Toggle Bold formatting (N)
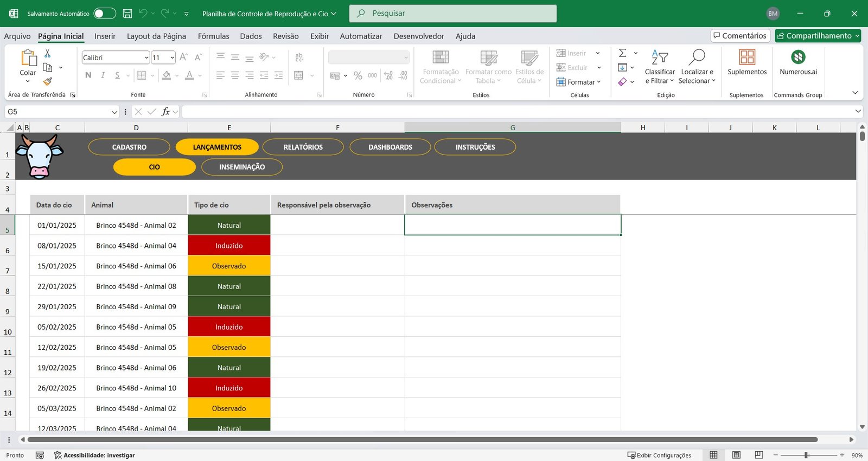The height and width of the screenshot is (461, 868). (x=88, y=75)
